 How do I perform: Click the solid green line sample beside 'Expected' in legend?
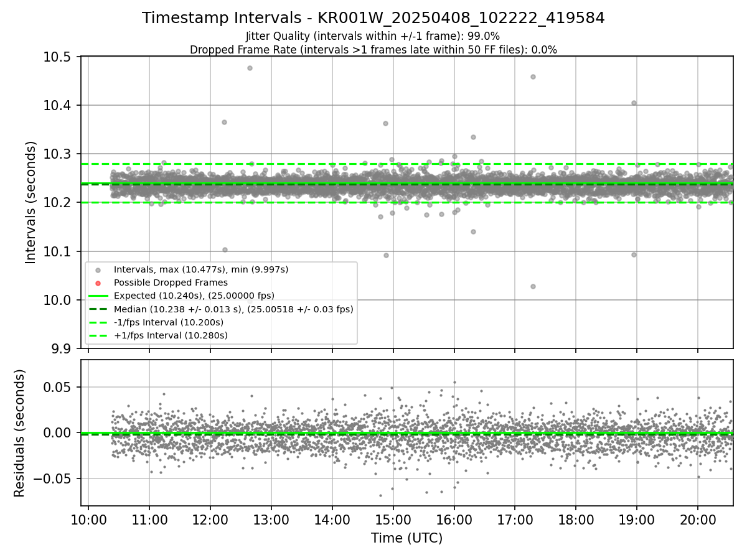tap(98, 296)
